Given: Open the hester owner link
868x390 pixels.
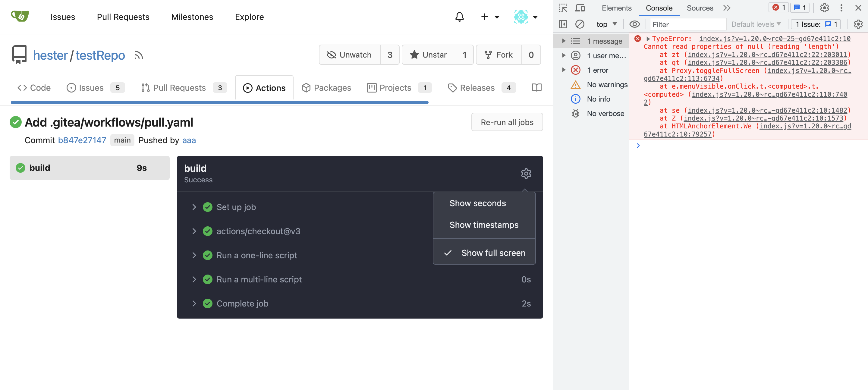Looking at the screenshot, I should click(50, 55).
